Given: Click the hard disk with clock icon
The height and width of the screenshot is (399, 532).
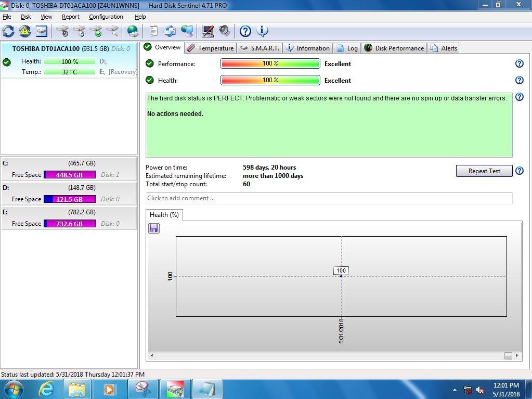Looking at the screenshot, I should coord(79,31).
